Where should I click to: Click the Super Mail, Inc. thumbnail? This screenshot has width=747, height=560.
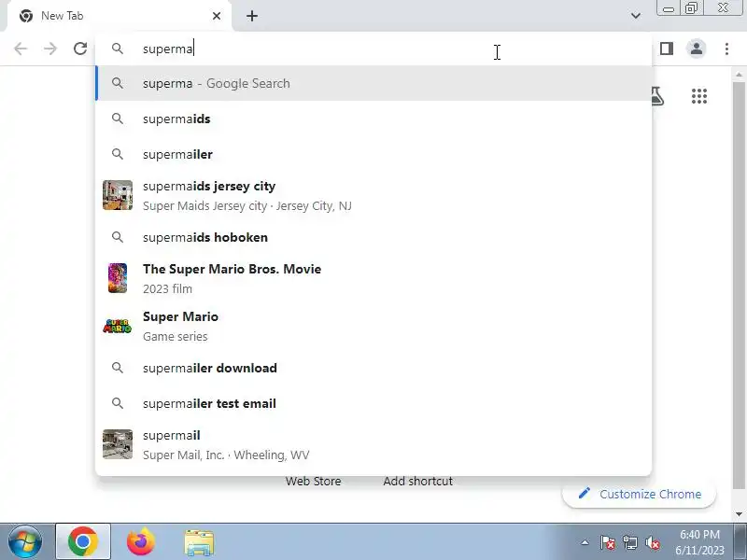(x=118, y=444)
